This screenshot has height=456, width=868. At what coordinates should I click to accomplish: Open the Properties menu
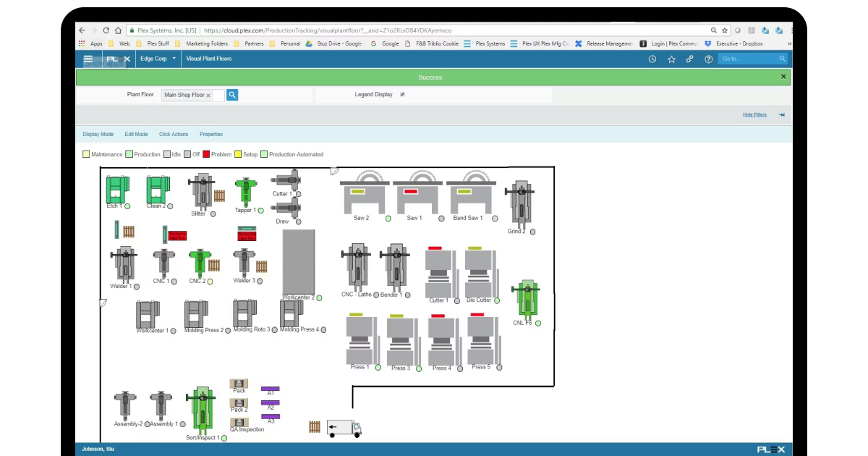point(211,134)
